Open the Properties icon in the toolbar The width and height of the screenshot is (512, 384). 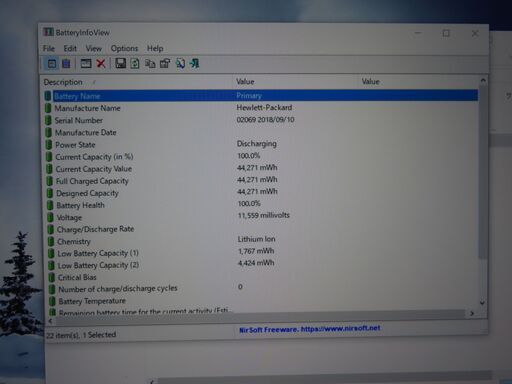[165, 63]
